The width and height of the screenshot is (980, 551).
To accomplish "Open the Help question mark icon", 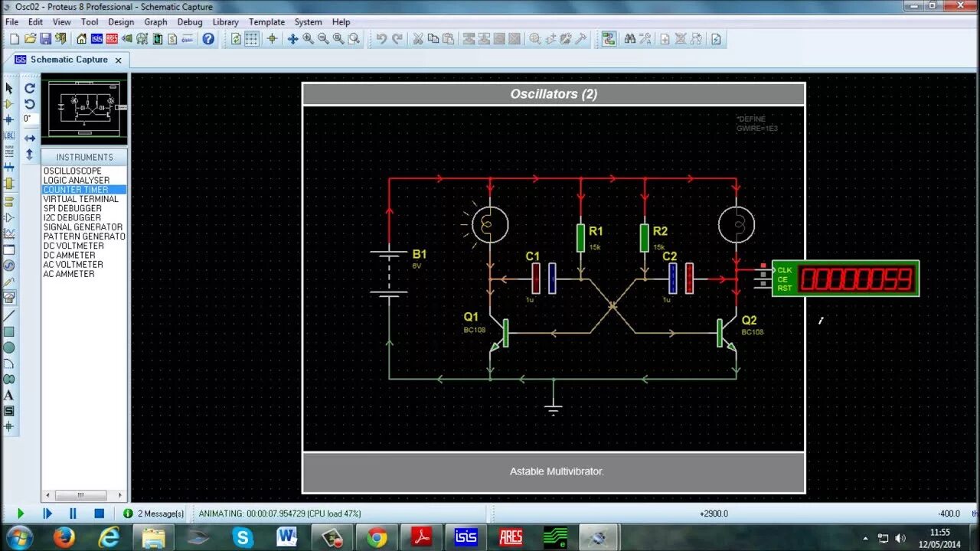I will (x=208, y=38).
